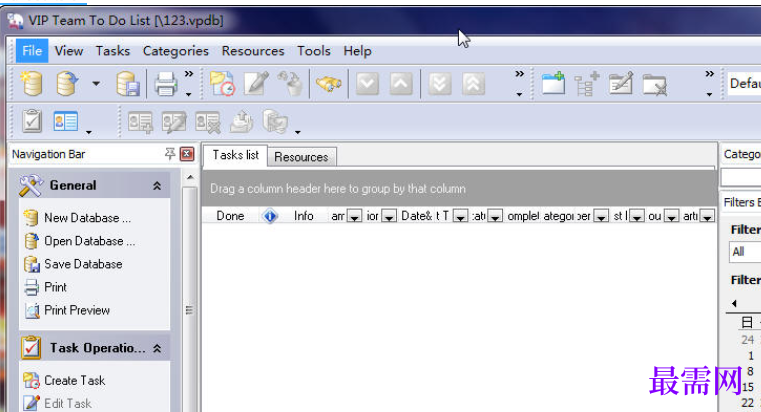The width and height of the screenshot is (761, 412).
Task: Open the File menu
Action: pos(32,50)
